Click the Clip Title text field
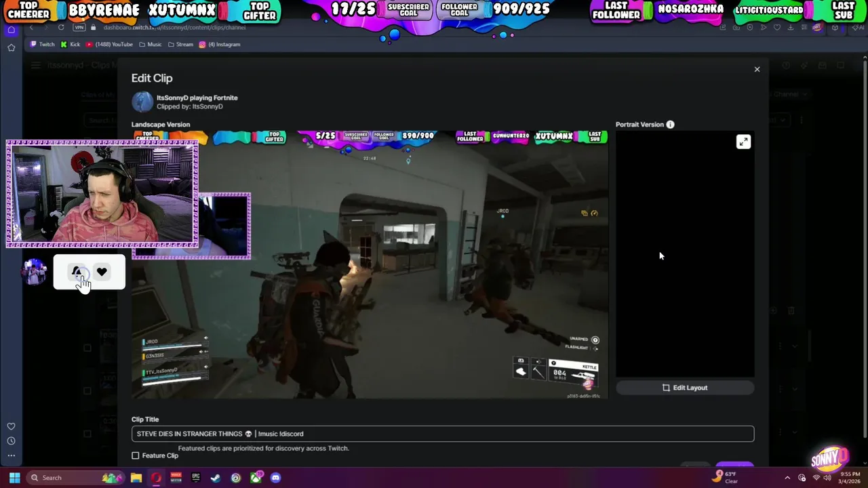 click(443, 434)
